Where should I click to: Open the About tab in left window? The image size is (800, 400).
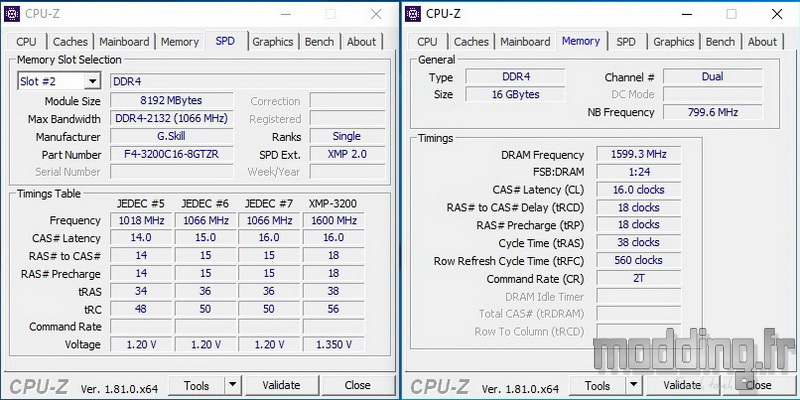point(361,42)
